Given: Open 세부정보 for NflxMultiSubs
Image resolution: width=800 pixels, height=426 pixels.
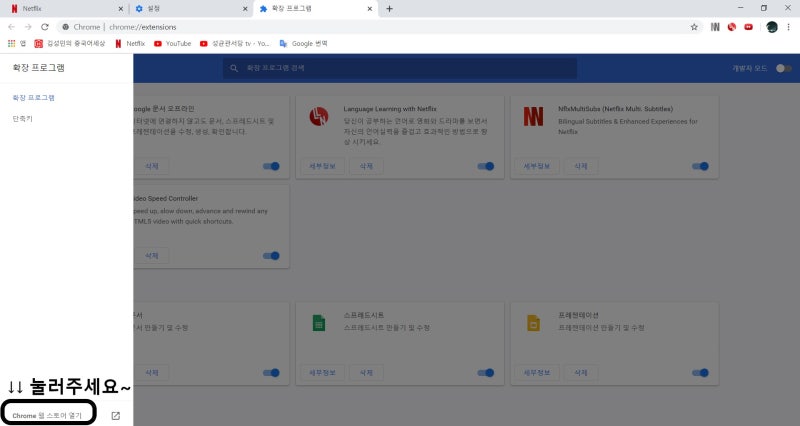Looking at the screenshot, I should click(x=537, y=166).
